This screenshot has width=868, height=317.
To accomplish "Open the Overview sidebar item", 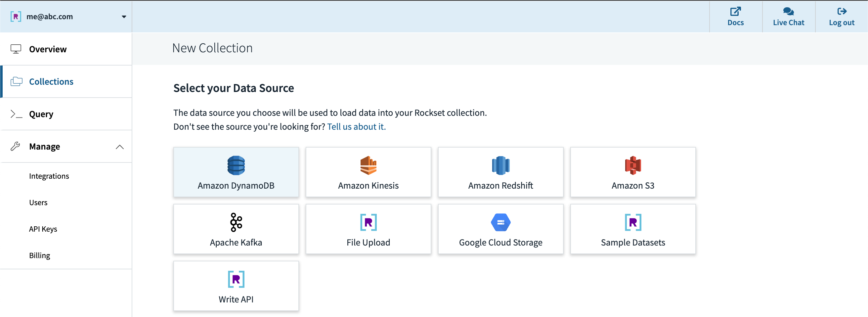I will (66, 49).
